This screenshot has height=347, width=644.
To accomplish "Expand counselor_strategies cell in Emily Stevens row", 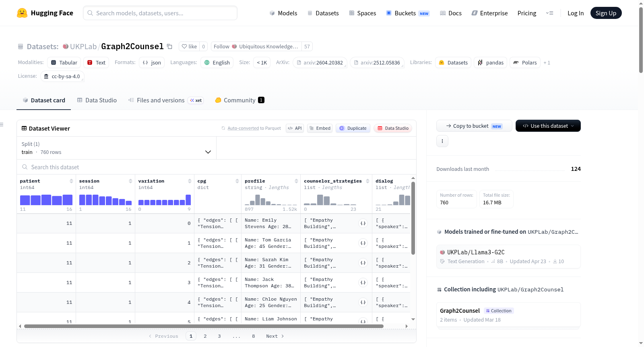I will pos(363,223).
